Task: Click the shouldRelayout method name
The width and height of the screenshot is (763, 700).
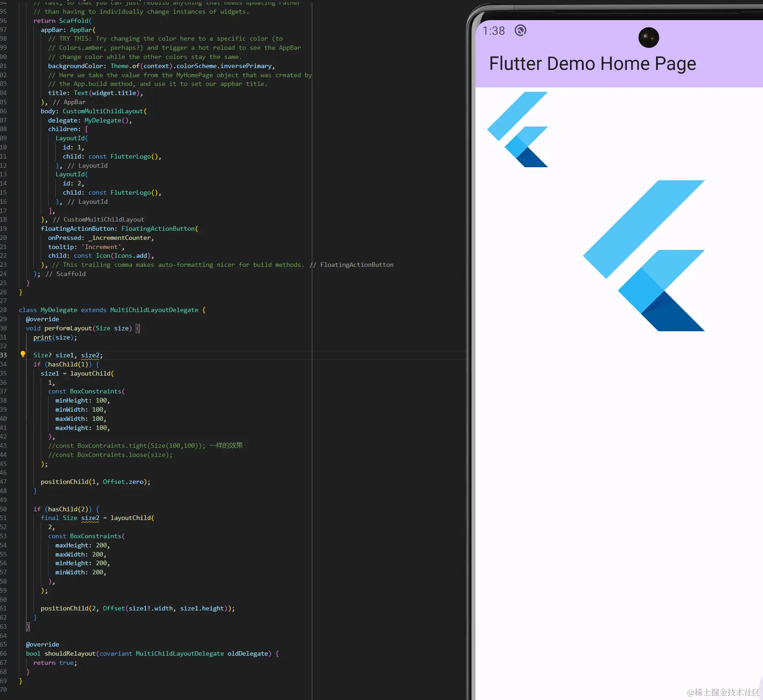Action: coord(69,653)
